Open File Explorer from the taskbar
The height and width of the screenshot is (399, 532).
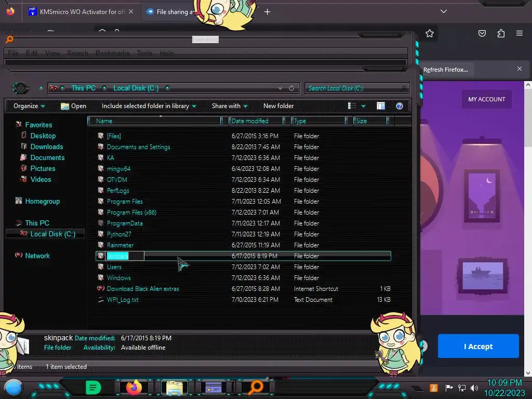tap(175, 388)
